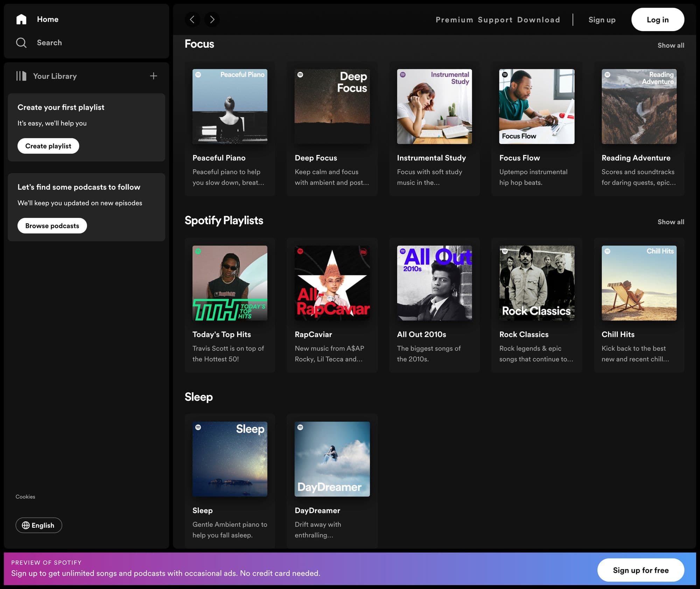Viewport: 700px width, 589px height.
Task: Click 'Let's find some podcasts to follow'
Action: click(x=79, y=187)
